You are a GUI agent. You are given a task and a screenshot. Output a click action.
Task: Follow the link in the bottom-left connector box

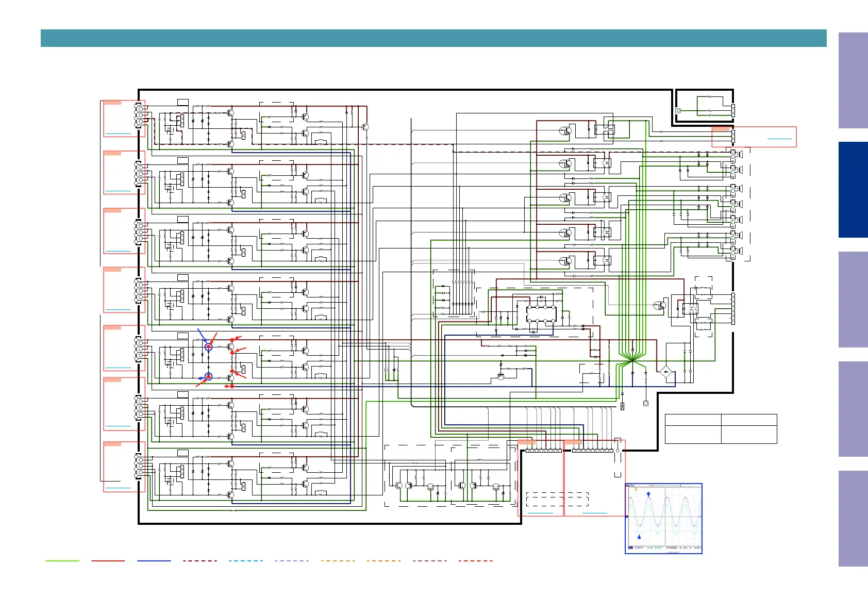pos(118,487)
